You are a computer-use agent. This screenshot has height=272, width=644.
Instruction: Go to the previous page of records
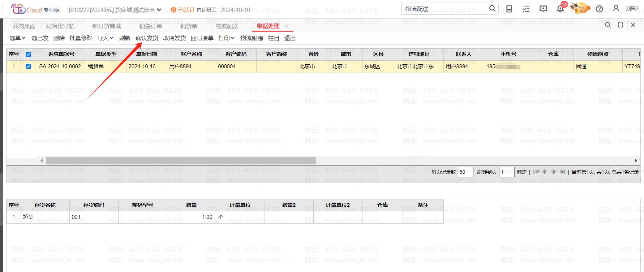[544, 172]
